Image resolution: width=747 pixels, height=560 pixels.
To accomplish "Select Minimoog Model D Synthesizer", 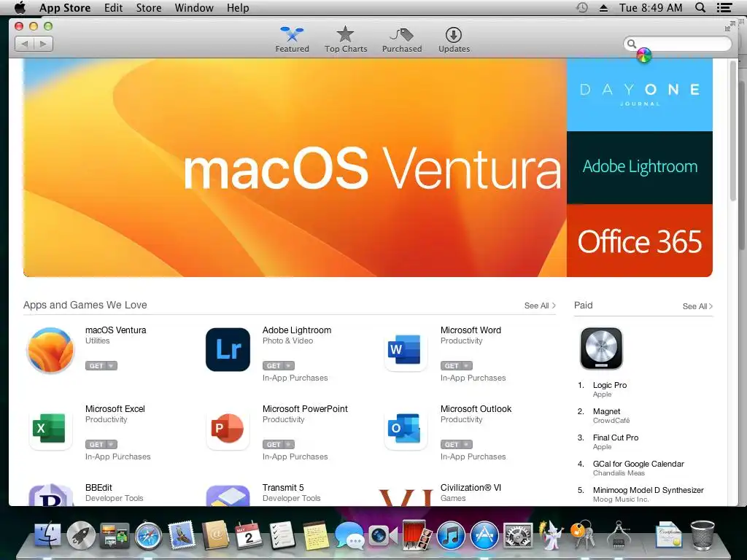I will [649, 490].
